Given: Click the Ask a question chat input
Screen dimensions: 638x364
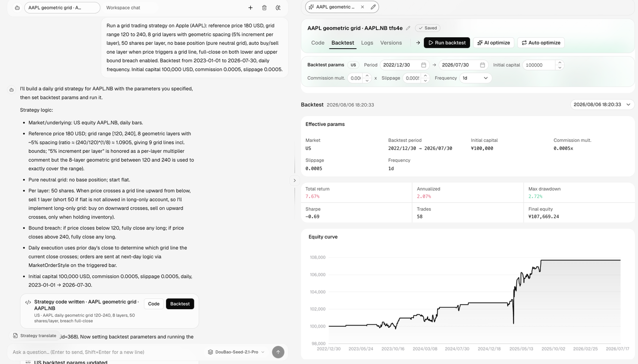Looking at the screenshot, I should pyautogui.click(x=107, y=352).
